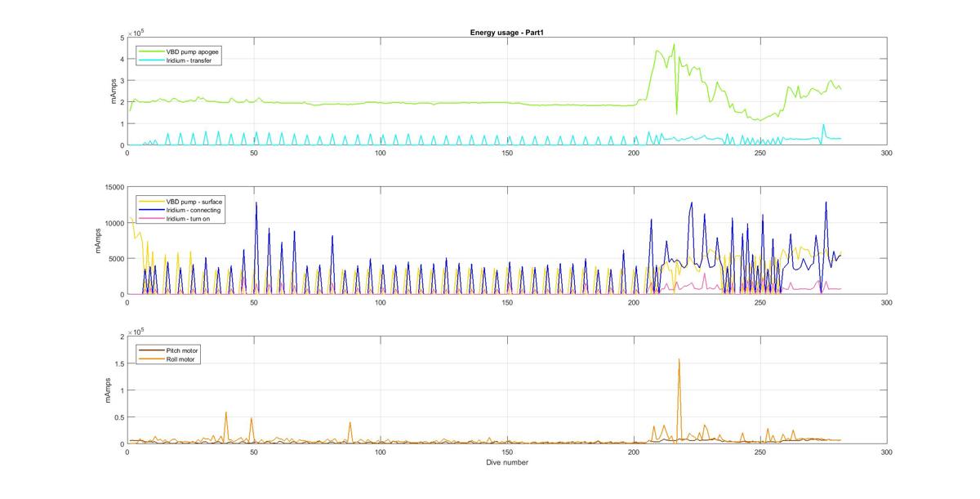The width and height of the screenshot is (980, 499).
Task: Select 'VBD pump apogee' legend entry
Action: (179, 51)
